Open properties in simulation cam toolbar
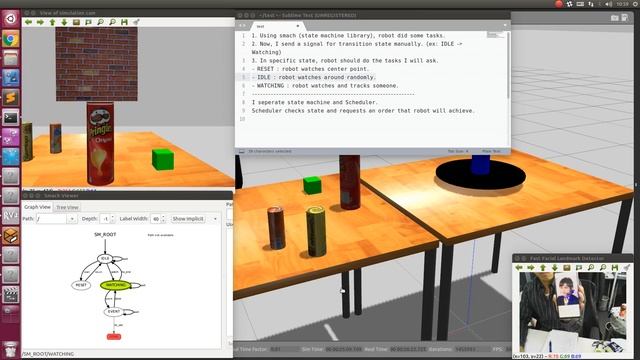Image resolution: width=640 pixels, height=360 pixels. 136,22
